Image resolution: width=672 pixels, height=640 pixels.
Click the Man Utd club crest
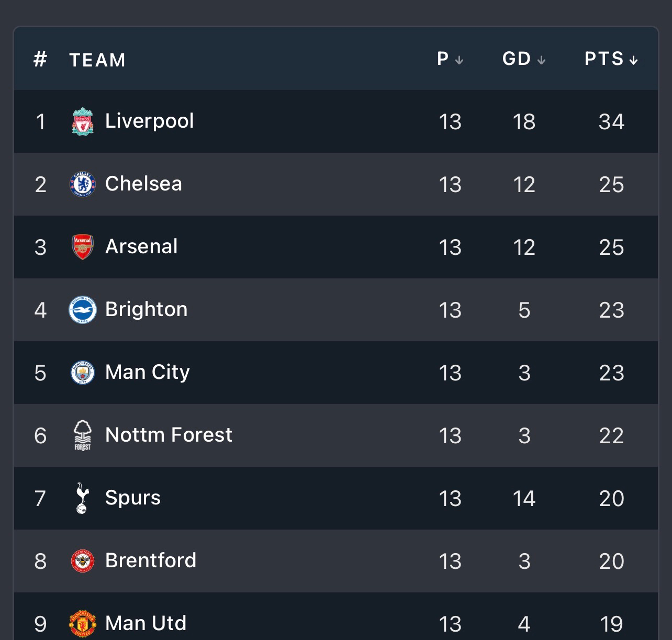click(83, 624)
